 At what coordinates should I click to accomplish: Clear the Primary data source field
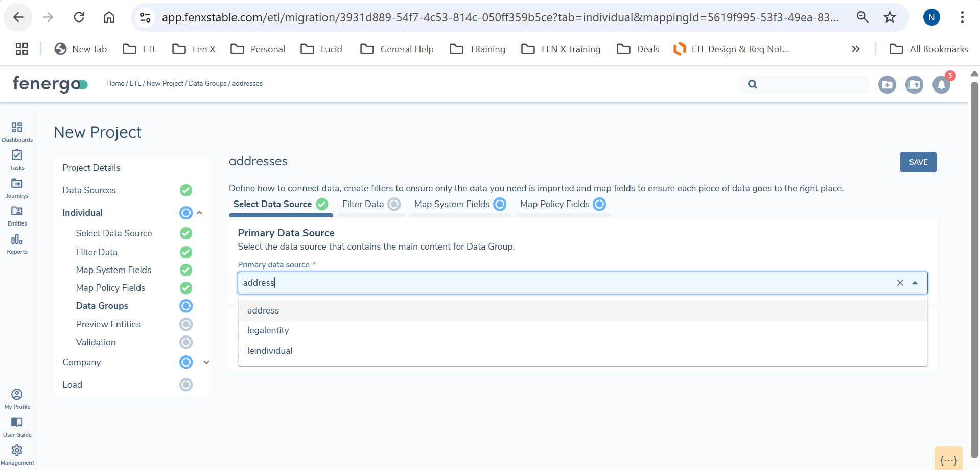[x=900, y=283]
